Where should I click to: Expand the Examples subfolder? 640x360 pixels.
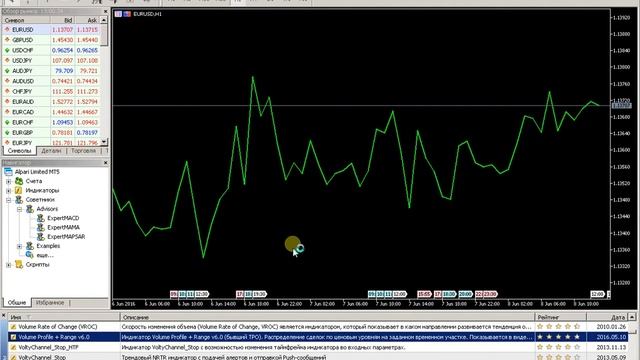click(x=19, y=246)
